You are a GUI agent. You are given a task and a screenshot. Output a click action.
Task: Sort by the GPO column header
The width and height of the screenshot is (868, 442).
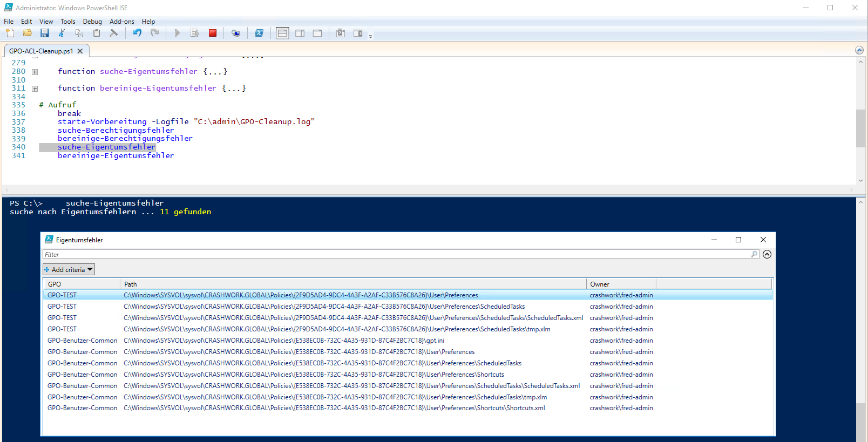[x=82, y=284]
